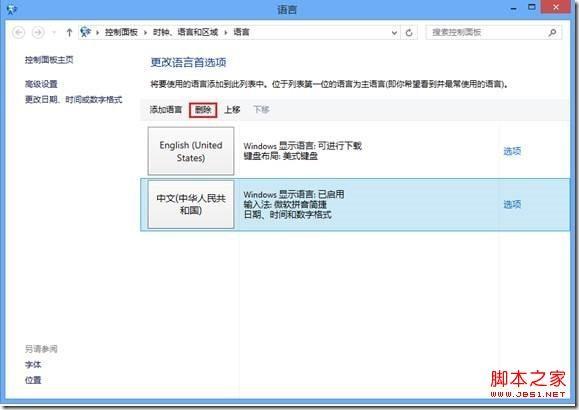The image size is (579, 410).
Task: Open the recent locations dropdown arrow
Action: (x=54, y=33)
